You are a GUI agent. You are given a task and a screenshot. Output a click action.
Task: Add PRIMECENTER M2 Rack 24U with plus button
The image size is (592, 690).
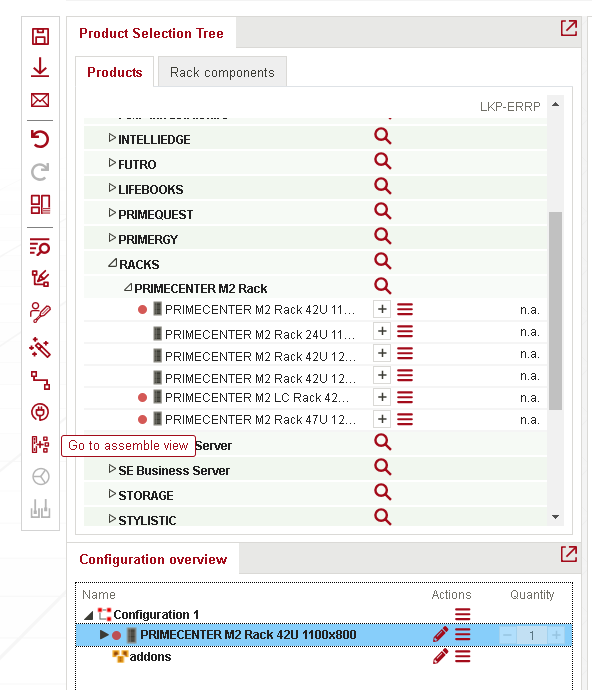(x=382, y=331)
